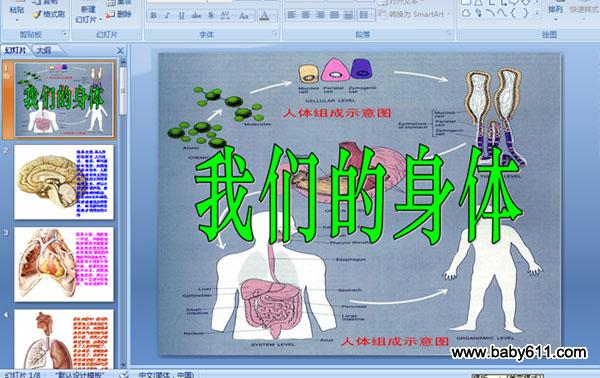Click the Paste button
This screenshot has height=378, width=600.
click(16, 10)
